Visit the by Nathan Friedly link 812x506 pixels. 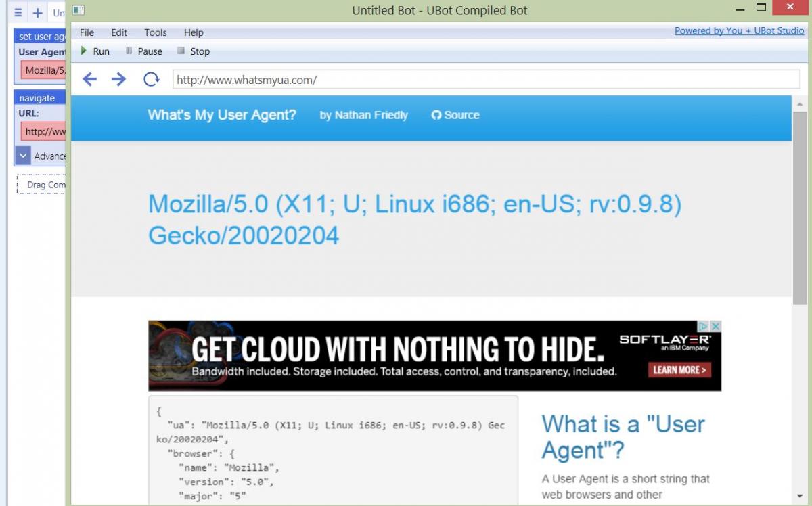pyautogui.click(x=364, y=115)
